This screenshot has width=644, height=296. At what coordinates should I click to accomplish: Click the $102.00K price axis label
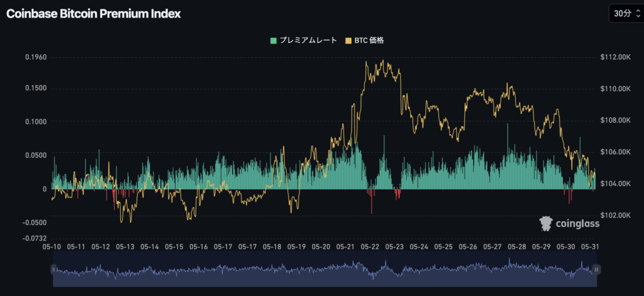click(615, 215)
